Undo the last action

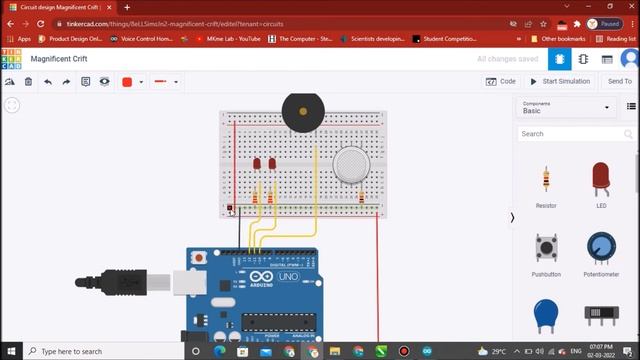(48, 82)
